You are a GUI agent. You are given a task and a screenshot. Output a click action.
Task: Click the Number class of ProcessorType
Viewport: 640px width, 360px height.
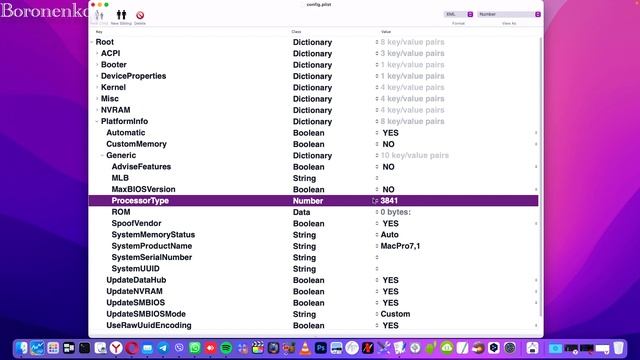308,201
